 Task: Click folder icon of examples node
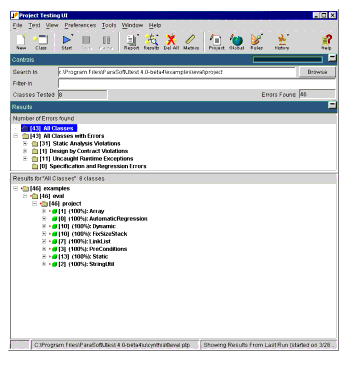pyautogui.click(x=26, y=189)
